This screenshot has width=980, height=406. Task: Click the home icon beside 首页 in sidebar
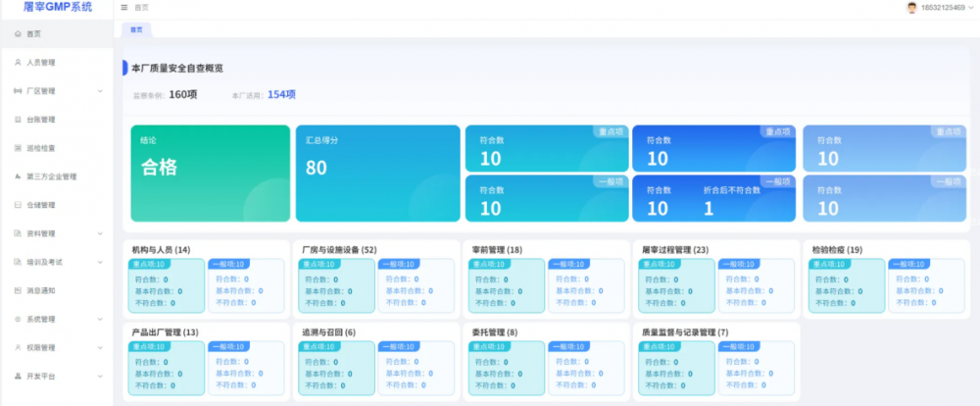coord(18,34)
